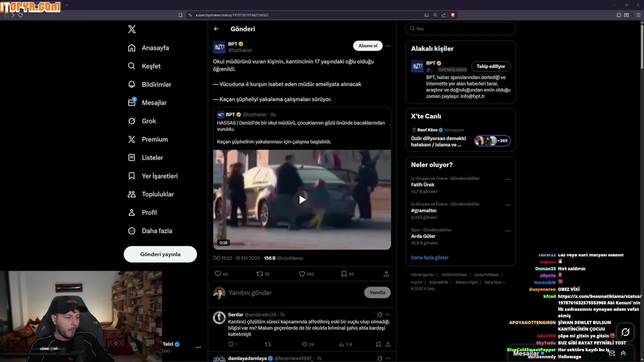Open options for Arda Güler trend
Image resolution: width=644 pixels, height=362 pixels.
pyautogui.click(x=508, y=231)
